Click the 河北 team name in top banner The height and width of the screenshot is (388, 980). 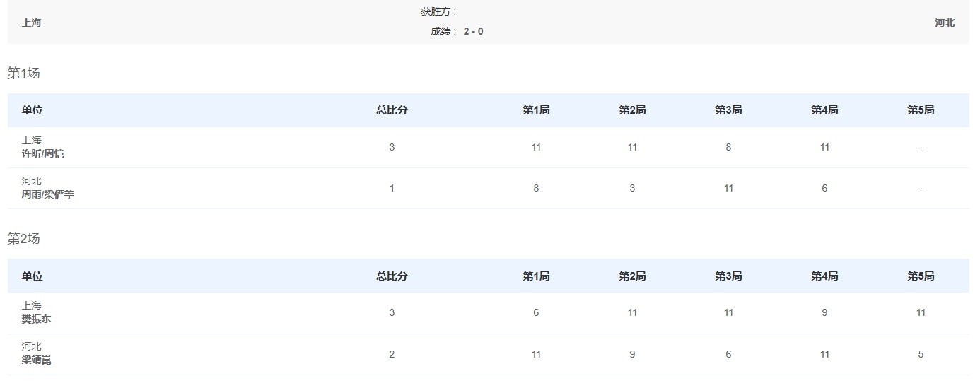point(945,23)
